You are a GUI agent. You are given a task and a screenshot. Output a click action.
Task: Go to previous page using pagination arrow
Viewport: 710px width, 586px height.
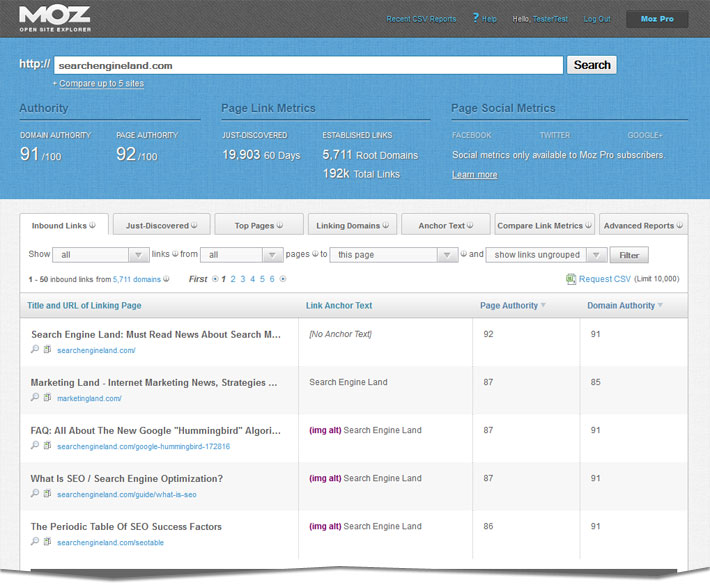pos(215,279)
